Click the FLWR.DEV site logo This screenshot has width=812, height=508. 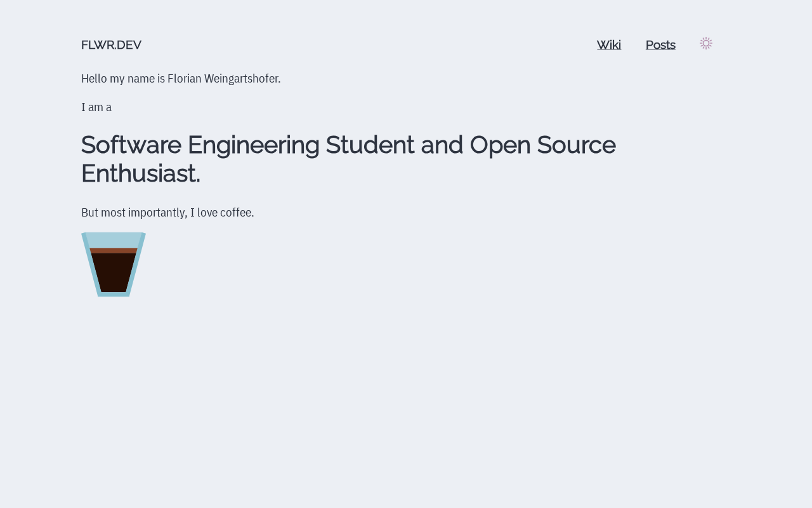pyautogui.click(x=111, y=45)
